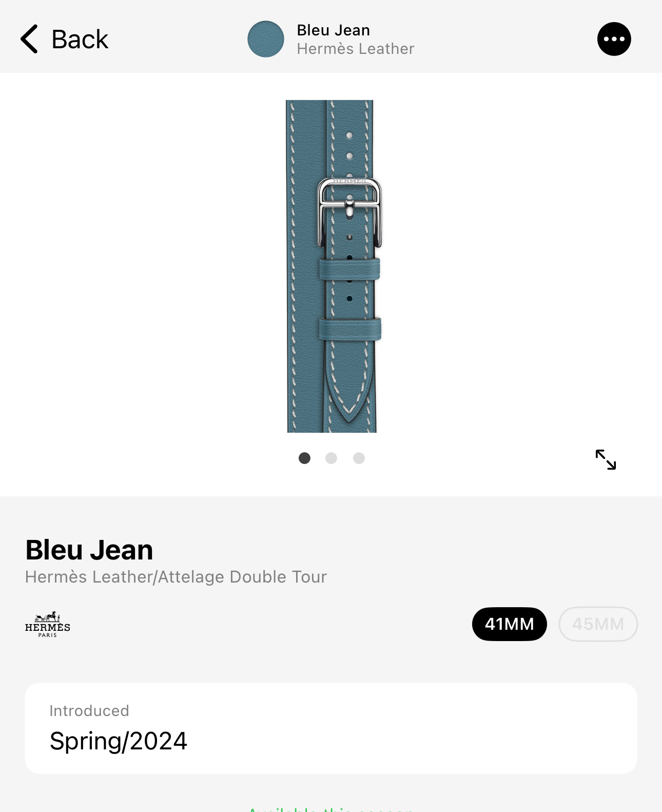
Task: Select the 41MM size option
Action: 509,624
